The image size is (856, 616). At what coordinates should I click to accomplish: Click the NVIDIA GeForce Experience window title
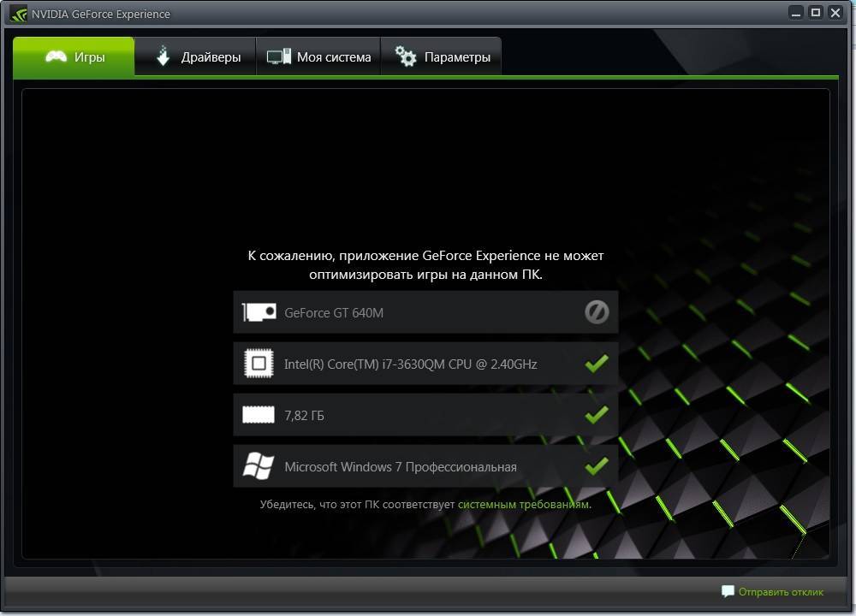tap(100, 15)
